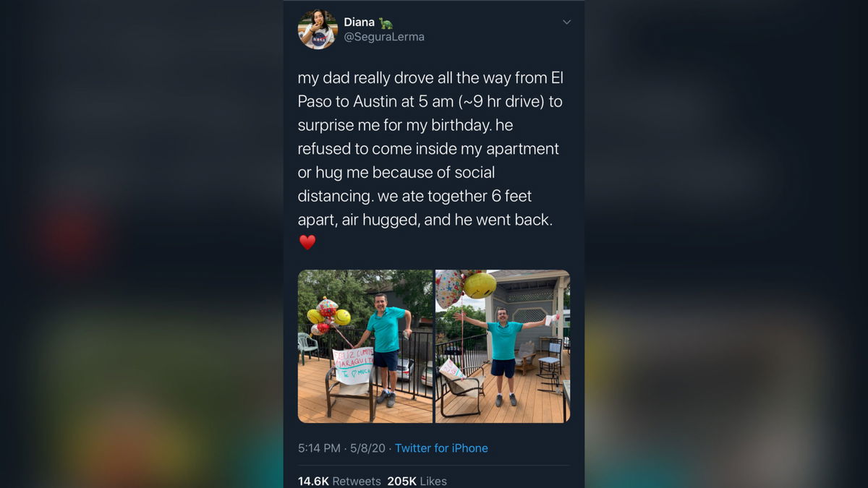This screenshot has width=868, height=488.
Task: View the 14.6K Retweets list
Action: 339,481
